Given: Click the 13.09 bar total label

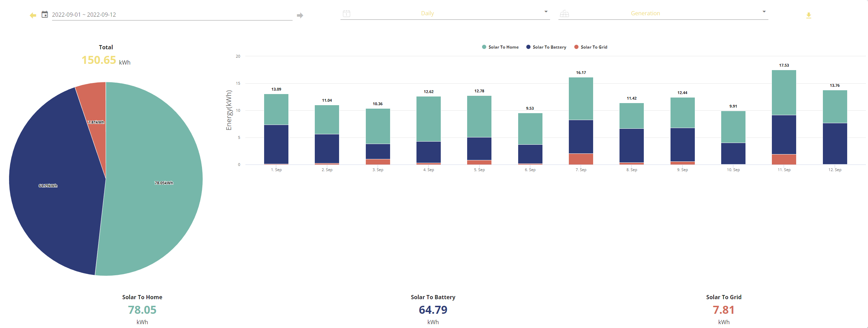Looking at the screenshot, I should click(276, 89).
